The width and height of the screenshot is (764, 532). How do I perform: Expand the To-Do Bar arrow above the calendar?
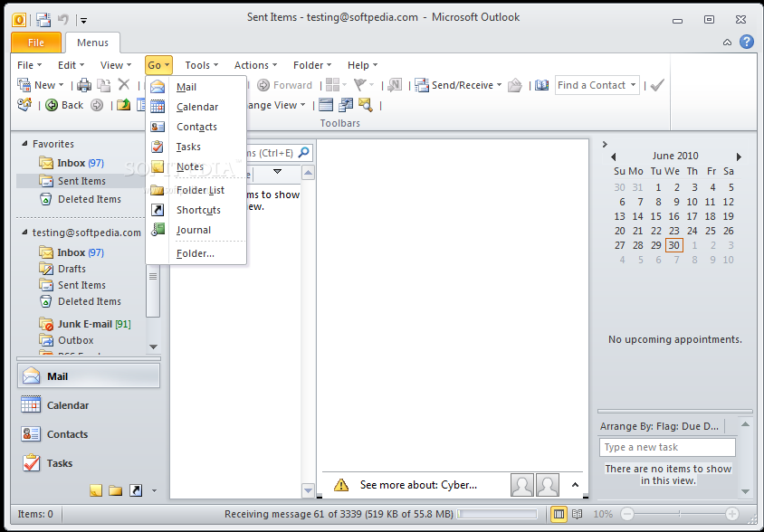click(605, 144)
